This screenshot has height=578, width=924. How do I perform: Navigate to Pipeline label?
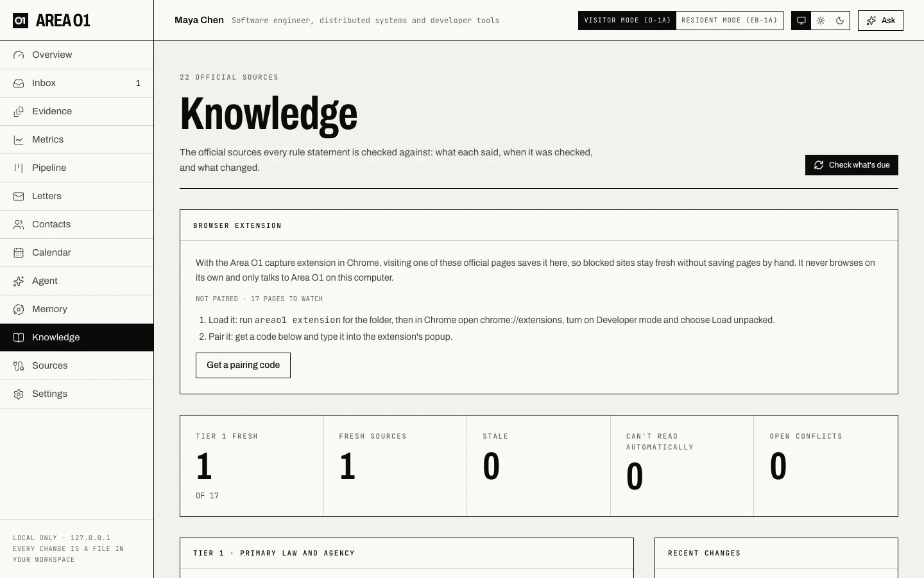pos(49,168)
